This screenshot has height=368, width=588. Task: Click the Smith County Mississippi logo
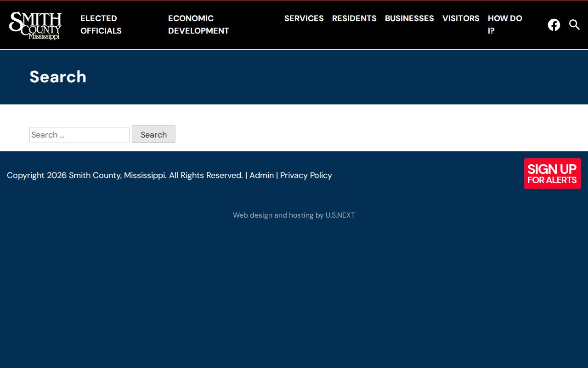tap(35, 25)
